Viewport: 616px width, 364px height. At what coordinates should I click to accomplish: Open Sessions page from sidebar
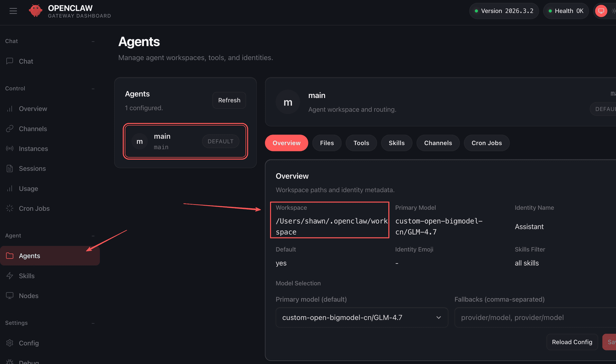(x=32, y=169)
